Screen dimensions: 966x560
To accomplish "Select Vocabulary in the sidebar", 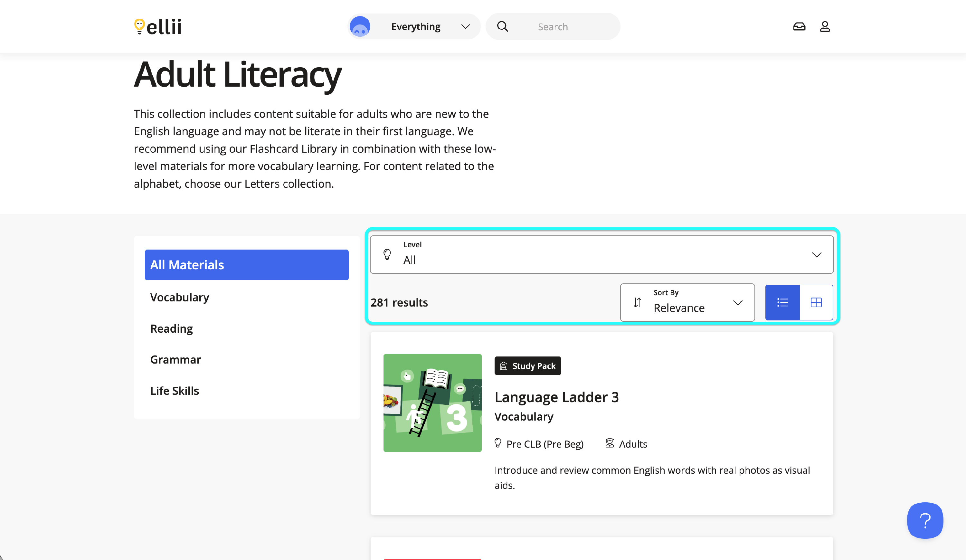I will 179,298.
